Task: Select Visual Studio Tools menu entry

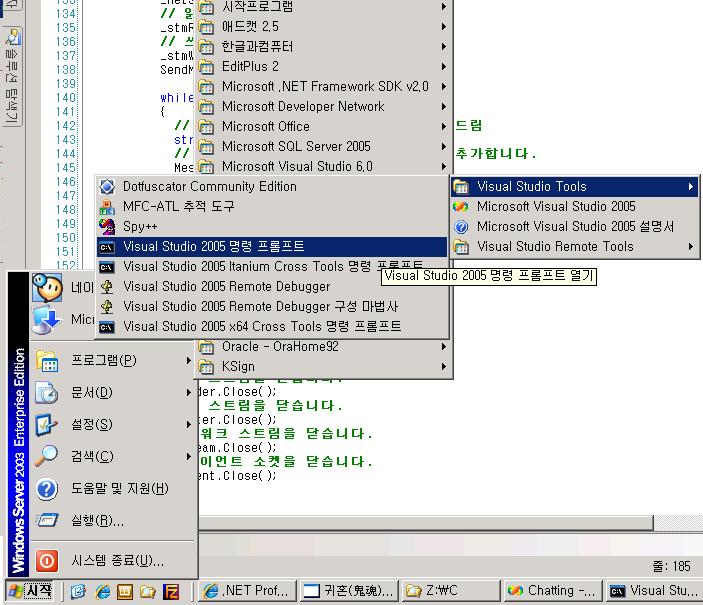Action: (574, 187)
